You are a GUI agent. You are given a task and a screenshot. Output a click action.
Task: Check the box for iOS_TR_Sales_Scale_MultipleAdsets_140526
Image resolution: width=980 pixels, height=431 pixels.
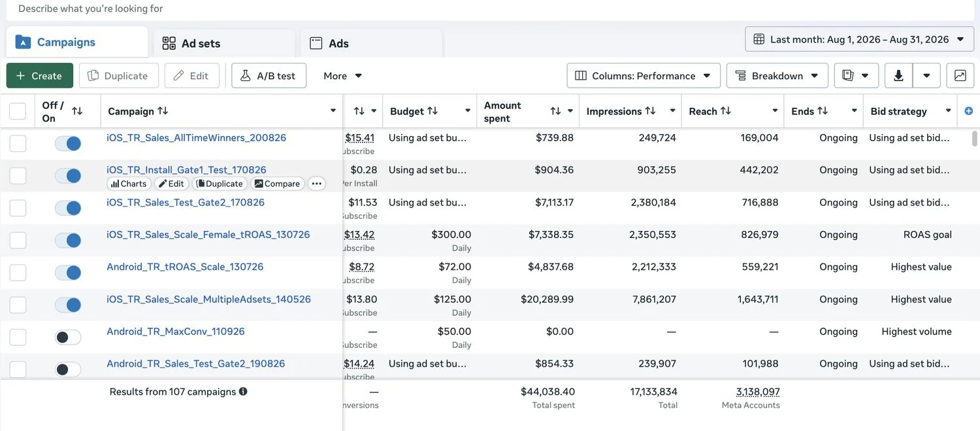point(18,305)
